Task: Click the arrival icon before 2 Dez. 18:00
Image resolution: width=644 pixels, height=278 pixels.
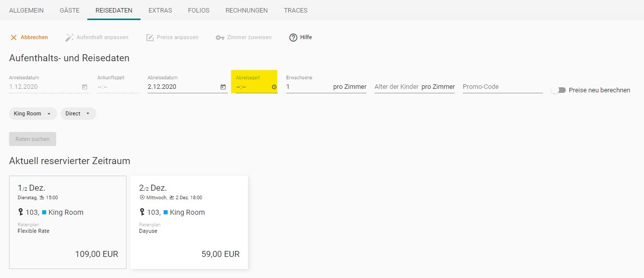Action: pyautogui.click(x=172, y=198)
